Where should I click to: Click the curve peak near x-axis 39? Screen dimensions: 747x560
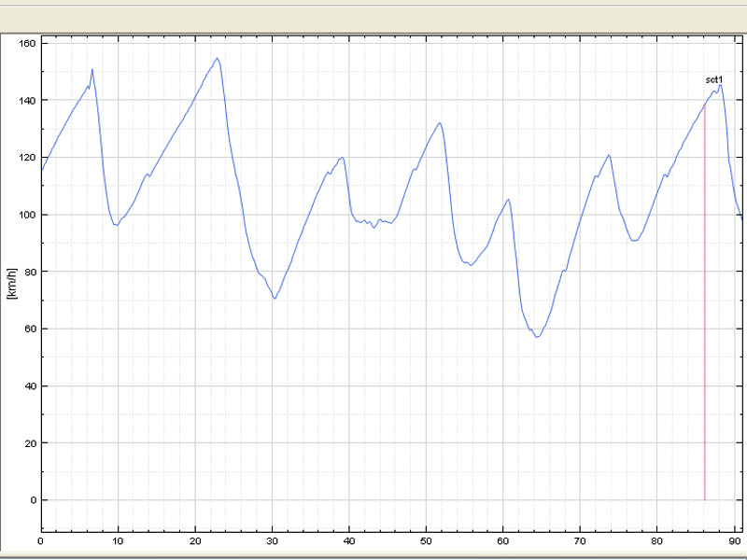point(342,158)
